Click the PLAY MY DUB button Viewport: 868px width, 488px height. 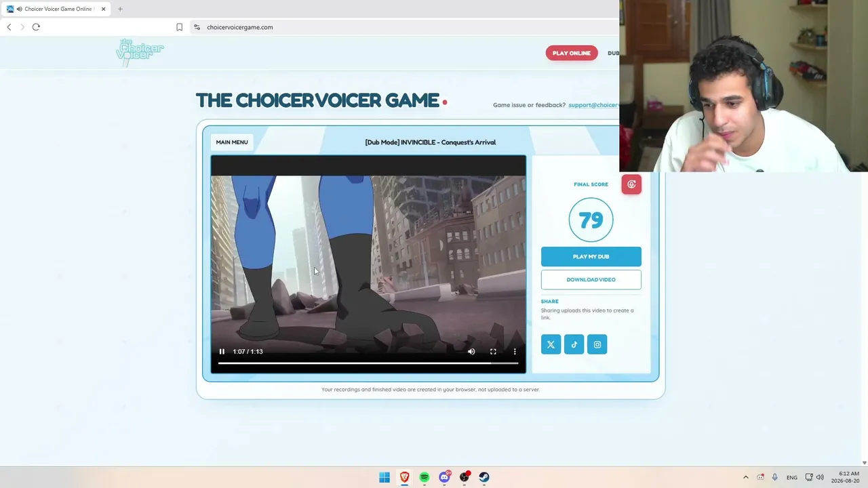(x=591, y=257)
